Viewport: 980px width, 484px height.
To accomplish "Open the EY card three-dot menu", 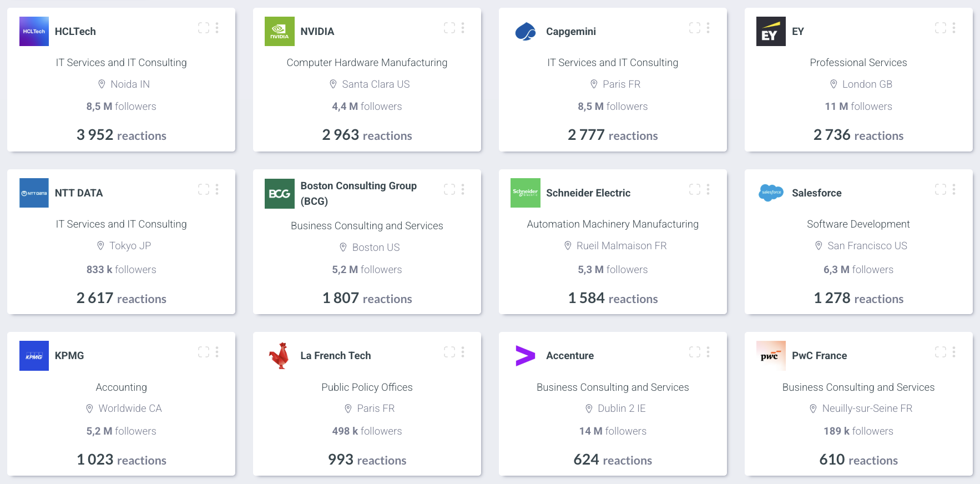I will pos(954,28).
